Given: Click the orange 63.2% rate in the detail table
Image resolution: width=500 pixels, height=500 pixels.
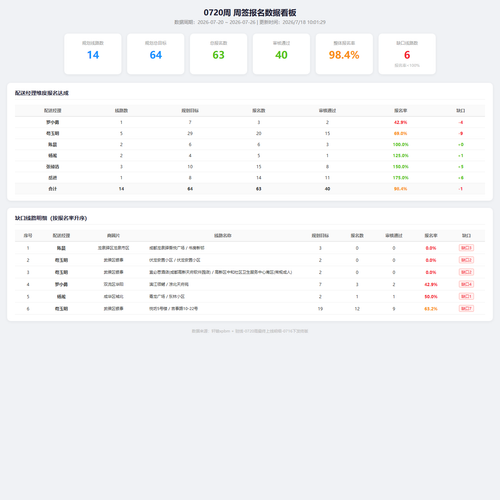Looking at the screenshot, I should pyautogui.click(x=431, y=309).
